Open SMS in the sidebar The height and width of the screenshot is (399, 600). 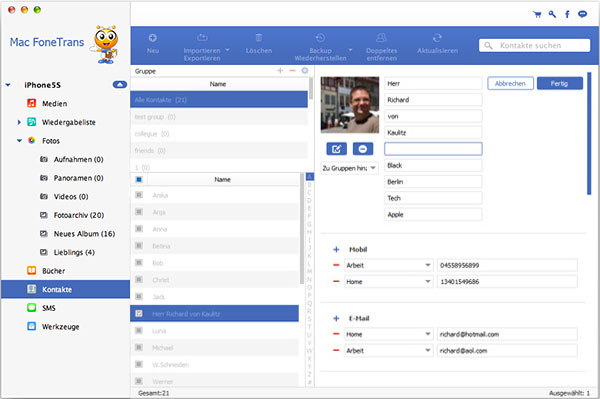49,308
